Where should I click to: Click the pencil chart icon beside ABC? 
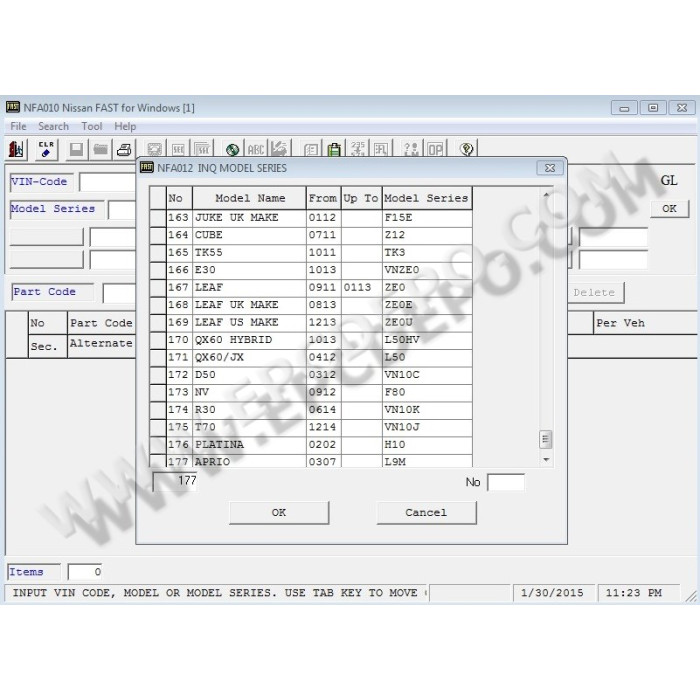[279, 149]
